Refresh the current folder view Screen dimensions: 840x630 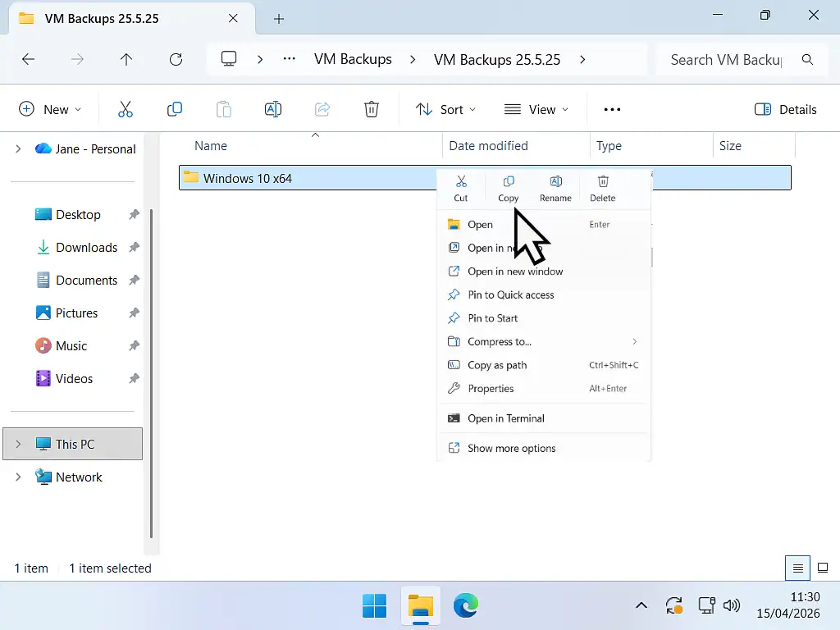pos(176,59)
